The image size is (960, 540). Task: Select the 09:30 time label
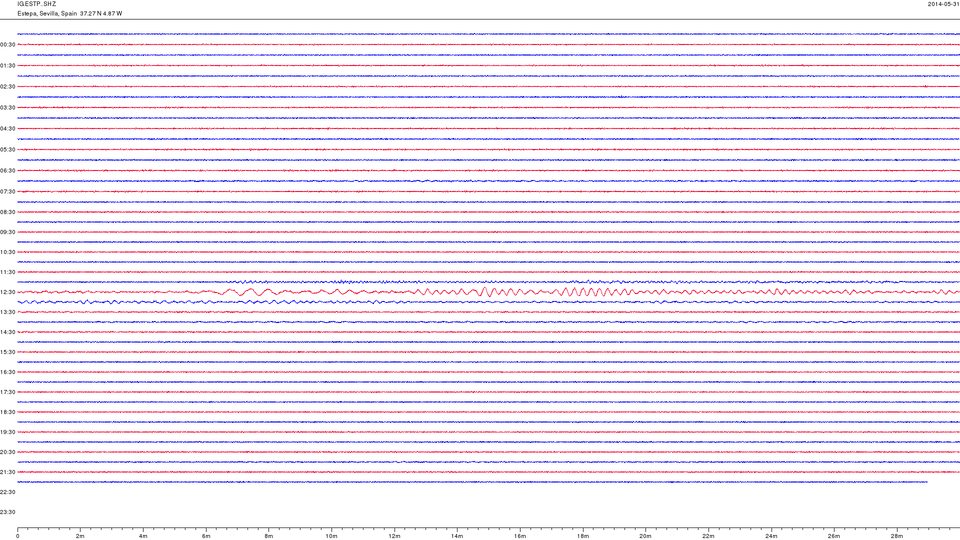pos(7,232)
